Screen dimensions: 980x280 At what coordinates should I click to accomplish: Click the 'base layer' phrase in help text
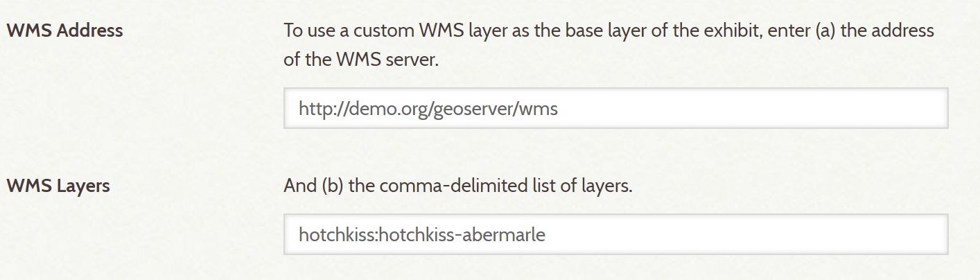point(612,31)
